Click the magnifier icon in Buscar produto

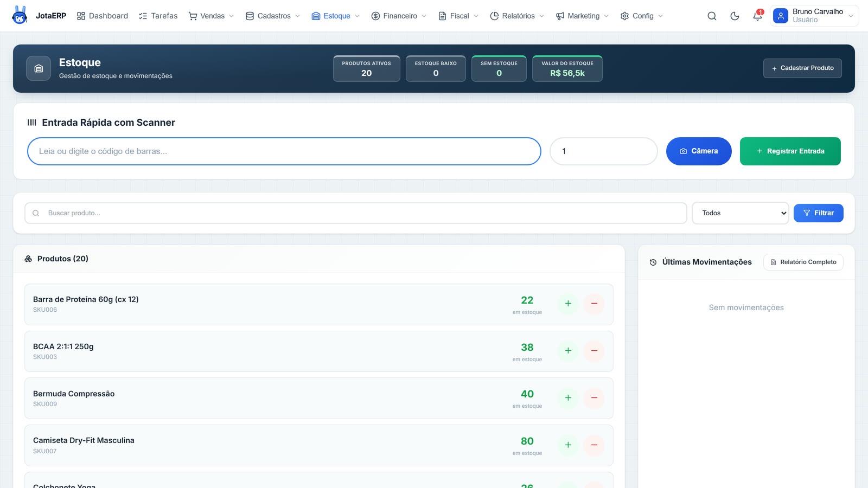[x=36, y=213]
